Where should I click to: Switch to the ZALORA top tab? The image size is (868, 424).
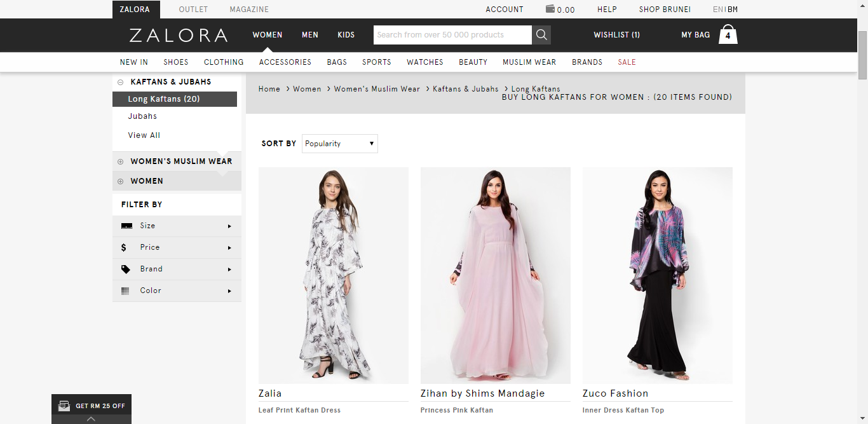coord(136,10)
